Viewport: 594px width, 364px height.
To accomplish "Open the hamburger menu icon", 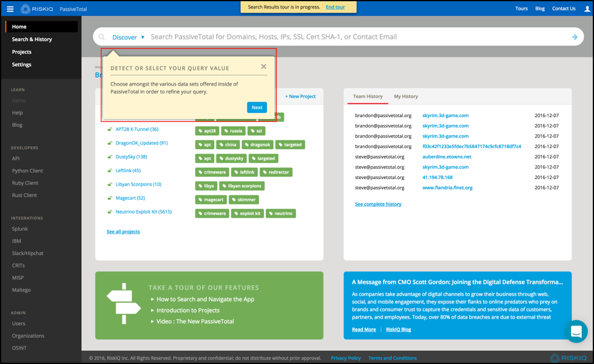I will coord(10,8).
